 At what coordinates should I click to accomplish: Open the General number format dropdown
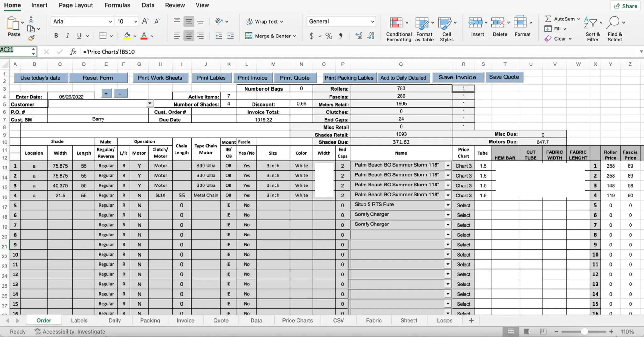coord(372,22)
